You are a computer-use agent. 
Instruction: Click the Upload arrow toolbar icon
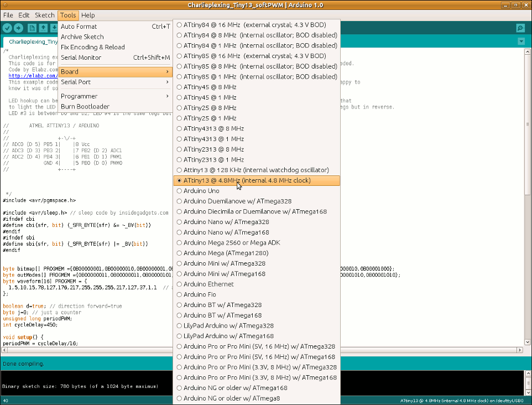[x=18, y=28]
